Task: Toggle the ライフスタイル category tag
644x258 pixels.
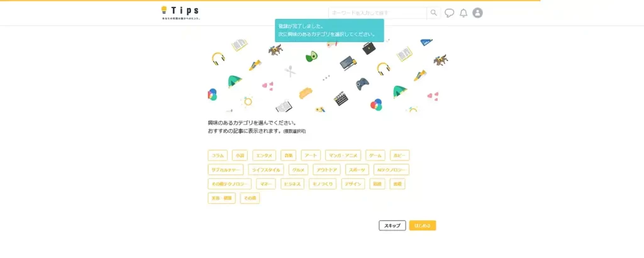Action: (266, 170)
